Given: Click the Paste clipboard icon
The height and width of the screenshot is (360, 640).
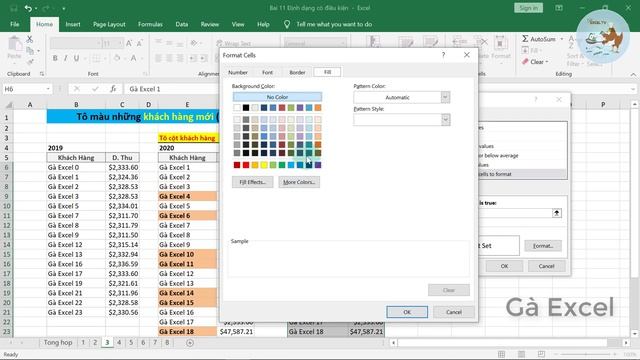Looking at the screenshot, I should point(14,44).
